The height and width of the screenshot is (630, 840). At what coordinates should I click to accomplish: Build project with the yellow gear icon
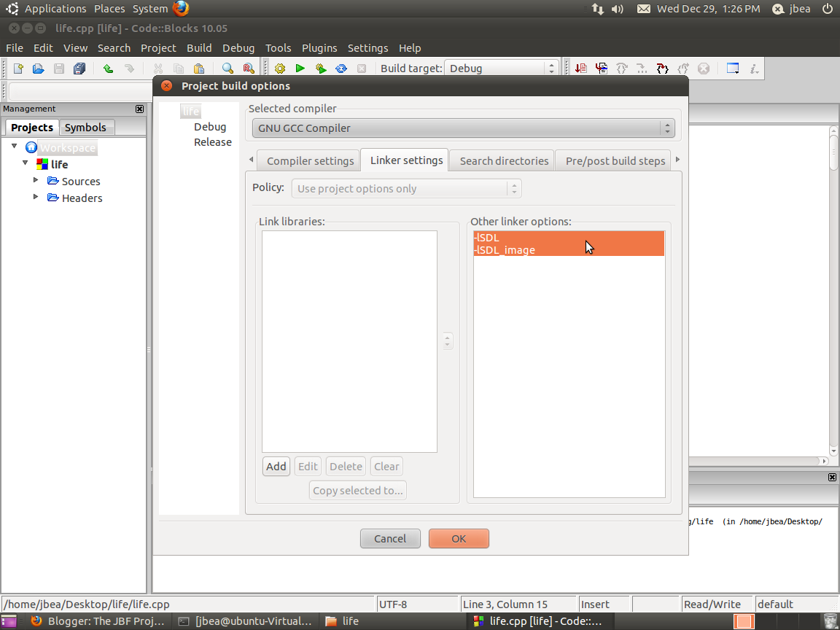point(280,69)
